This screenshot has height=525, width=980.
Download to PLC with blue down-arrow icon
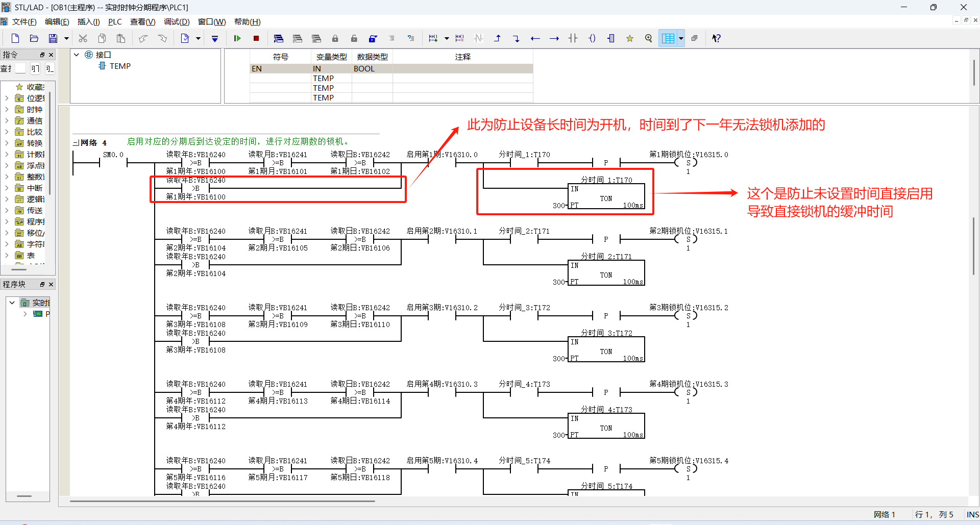tap(215, 38)
